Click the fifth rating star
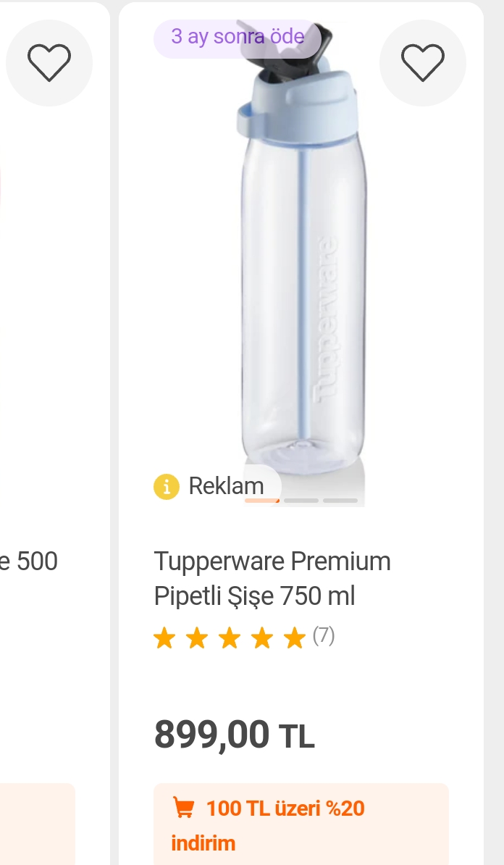 [x=294, y=638]
